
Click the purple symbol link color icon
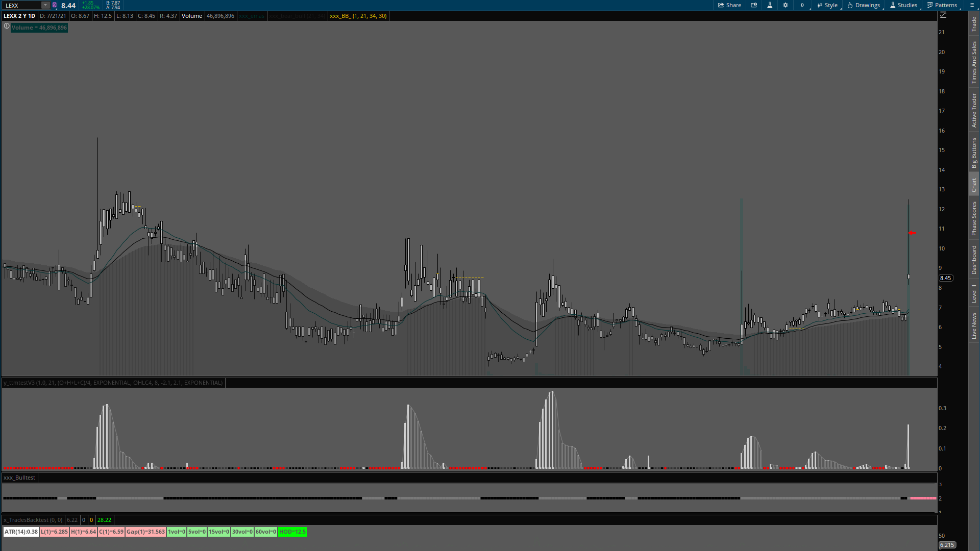[x=55, y=5]
